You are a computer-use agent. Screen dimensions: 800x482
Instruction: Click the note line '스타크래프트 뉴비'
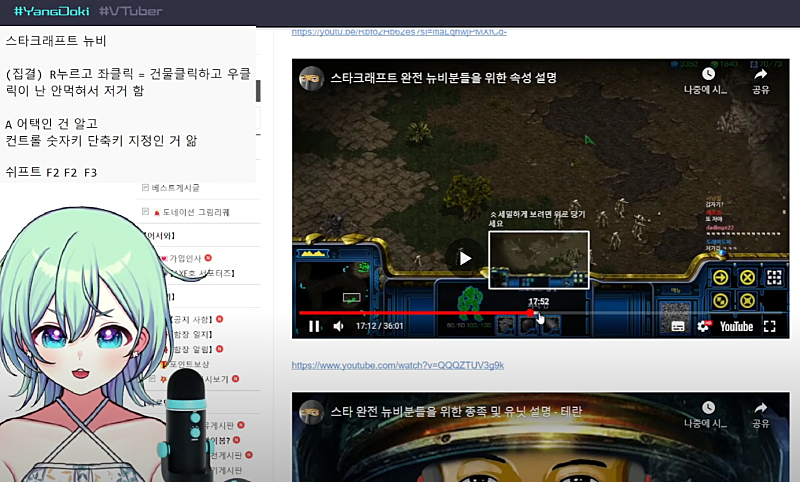pyautogui.click(x=56, y=41)
